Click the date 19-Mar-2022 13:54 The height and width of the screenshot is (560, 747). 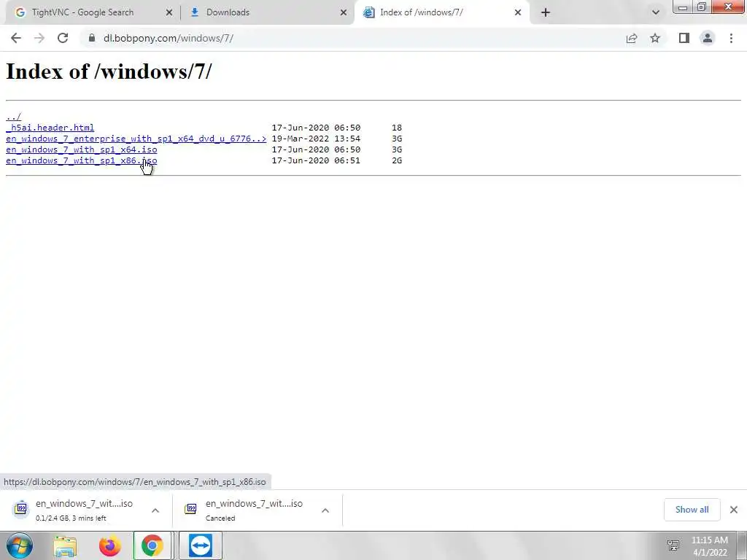316,139
